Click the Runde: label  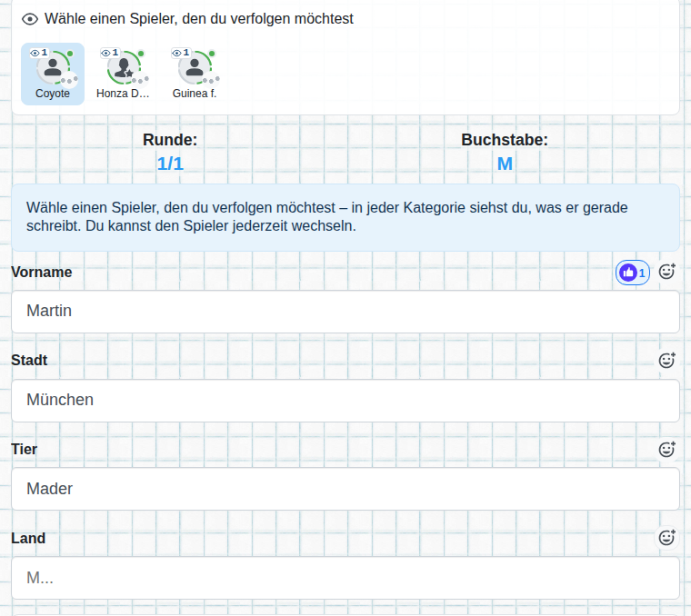click(170, 140)
